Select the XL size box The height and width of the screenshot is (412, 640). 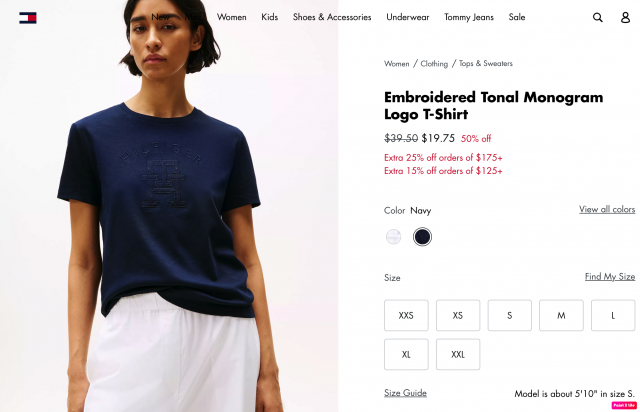(x=406, y=354)
